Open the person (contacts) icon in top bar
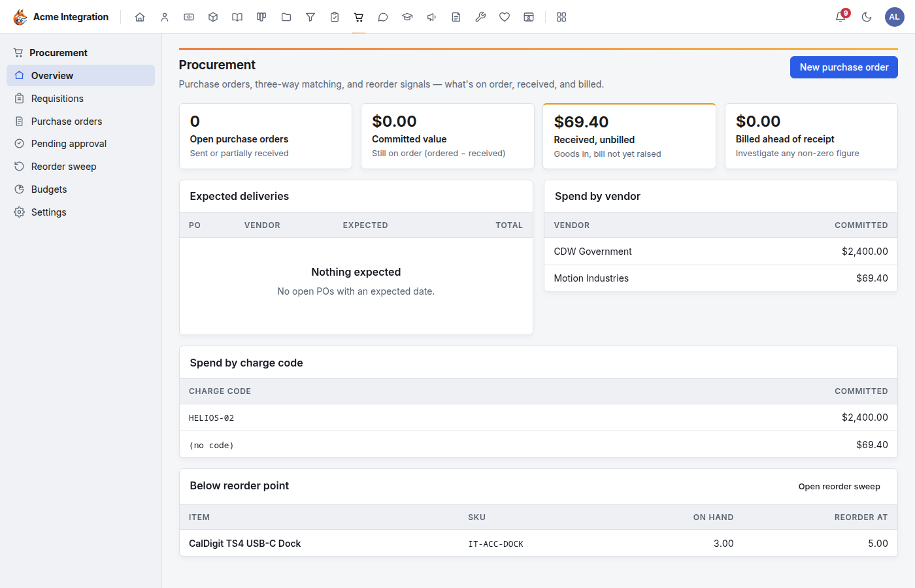Viewport: 915px width, 588px height. click(165, 17)
